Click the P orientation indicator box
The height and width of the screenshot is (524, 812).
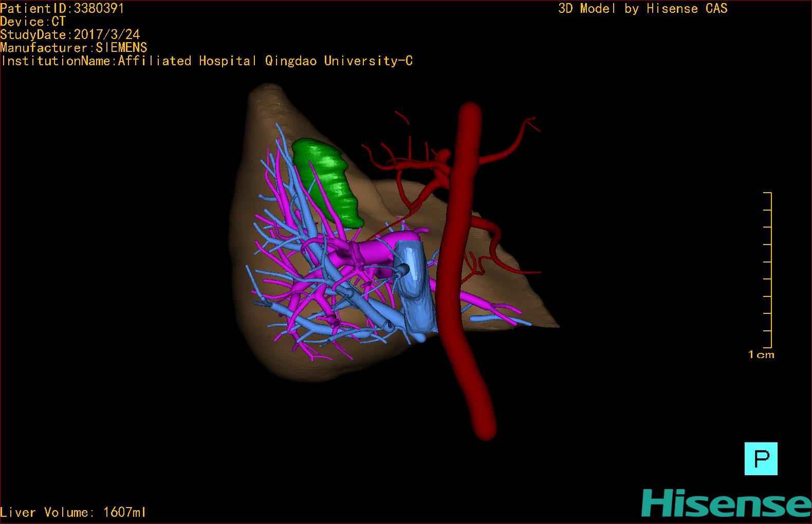(x=761, y=458)
